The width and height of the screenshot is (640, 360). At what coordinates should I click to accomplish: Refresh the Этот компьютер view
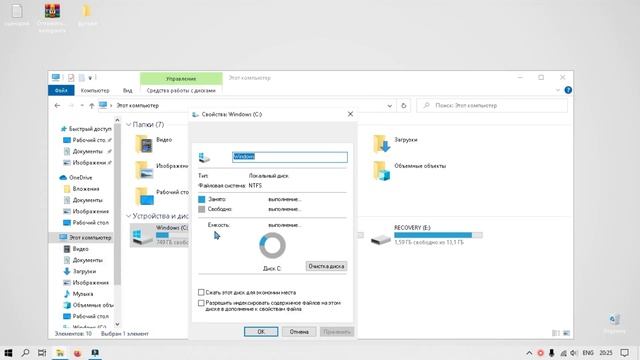tap(404, 105)
